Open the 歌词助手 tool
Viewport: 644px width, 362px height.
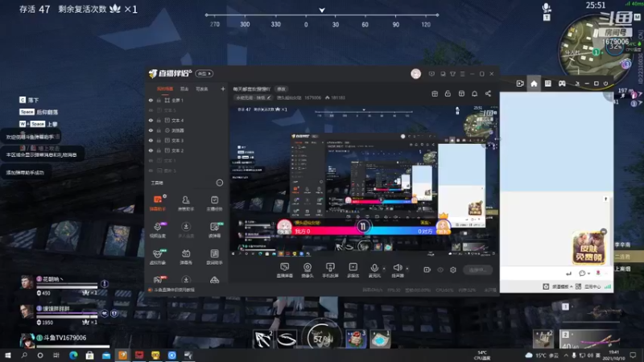(x=214, y=257)
